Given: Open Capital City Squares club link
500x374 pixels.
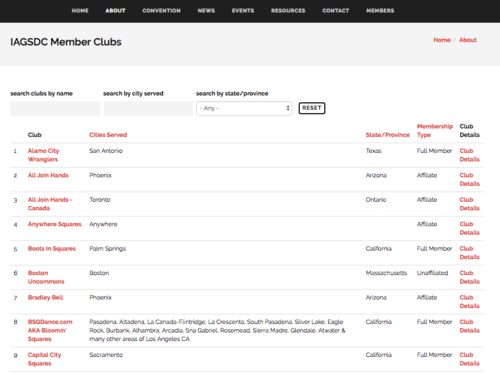Looking at the screenshot, I should pos(44,359).
